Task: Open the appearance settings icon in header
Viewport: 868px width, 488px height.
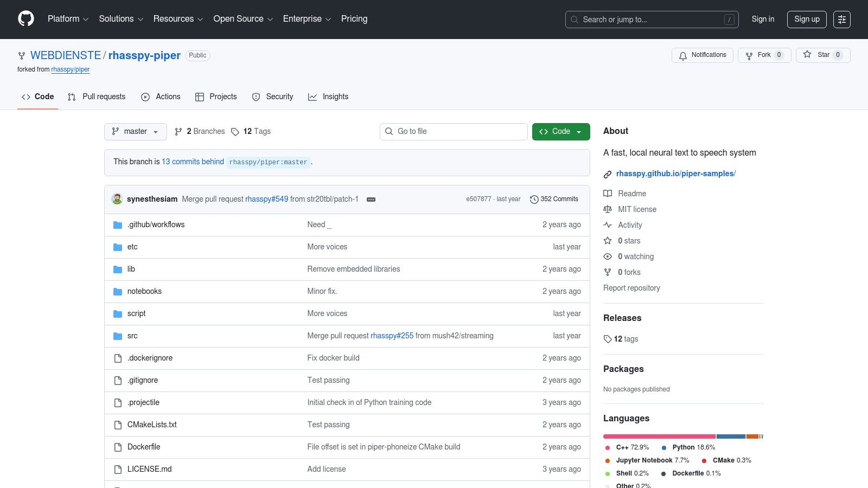Action: tap(841, 20)
